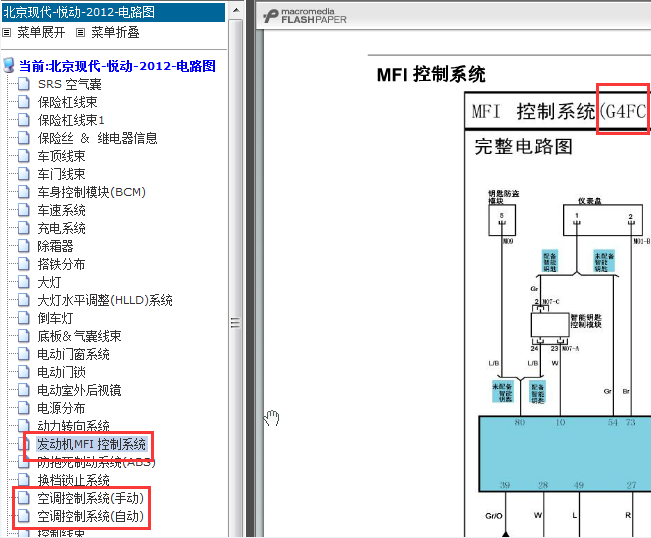The width and height of the screenshot is (651, 538).
Task: Click the 菜单折叠 collapse-menu icon
Action: (81, 32)
